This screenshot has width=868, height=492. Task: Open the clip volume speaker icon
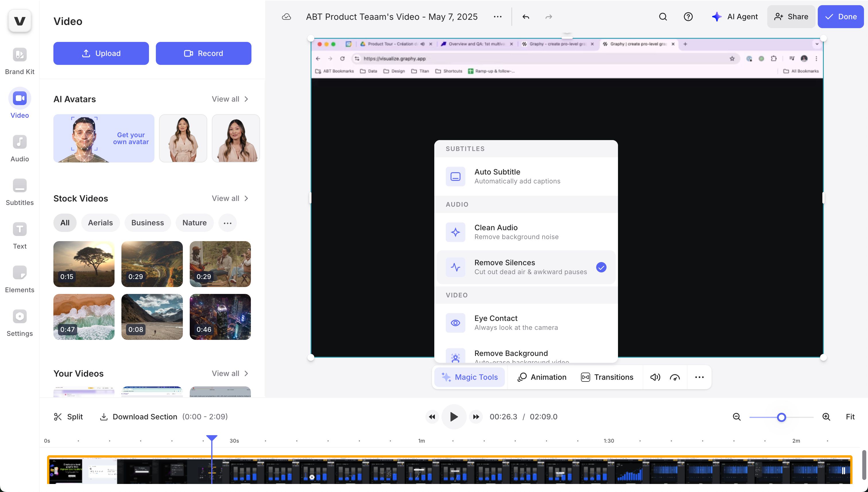[655, 377]
